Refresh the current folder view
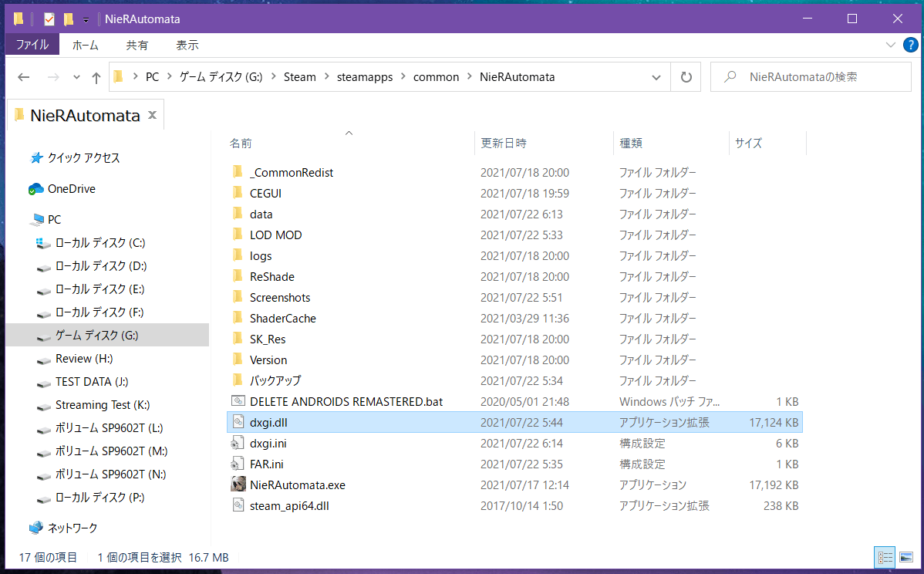924x574 pixels. 685,77
